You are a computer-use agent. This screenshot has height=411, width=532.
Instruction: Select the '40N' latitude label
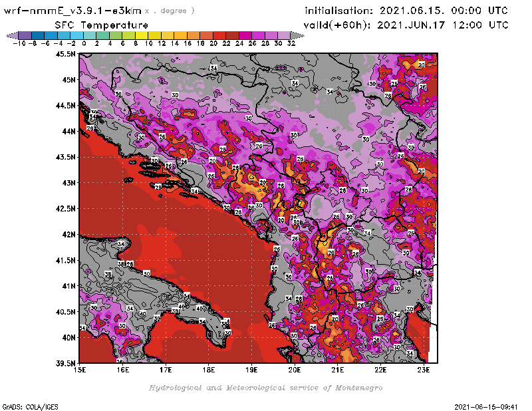68,338
